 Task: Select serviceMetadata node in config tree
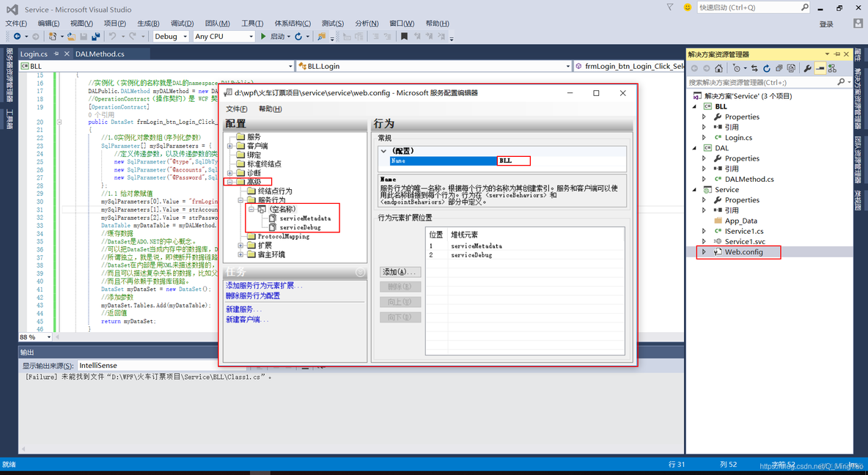[305, 218]
